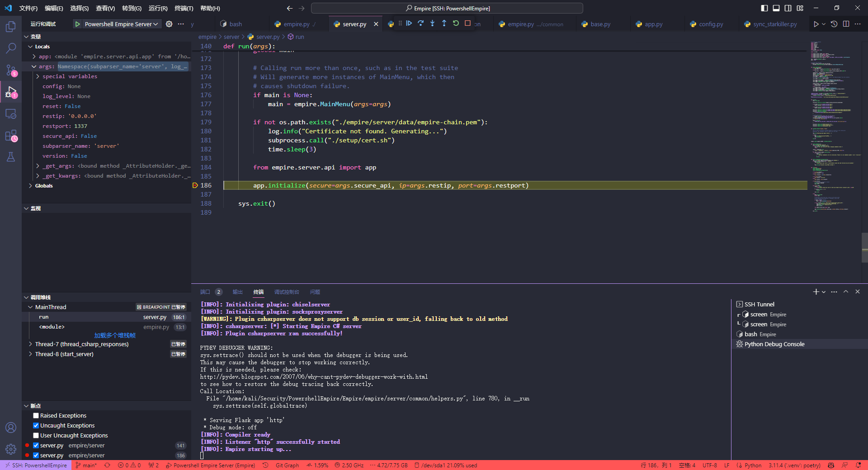This screenshot has height=470, width=868.
Task: Click Step Out in the debug toolbar
Action: click(x=444, y=23)
